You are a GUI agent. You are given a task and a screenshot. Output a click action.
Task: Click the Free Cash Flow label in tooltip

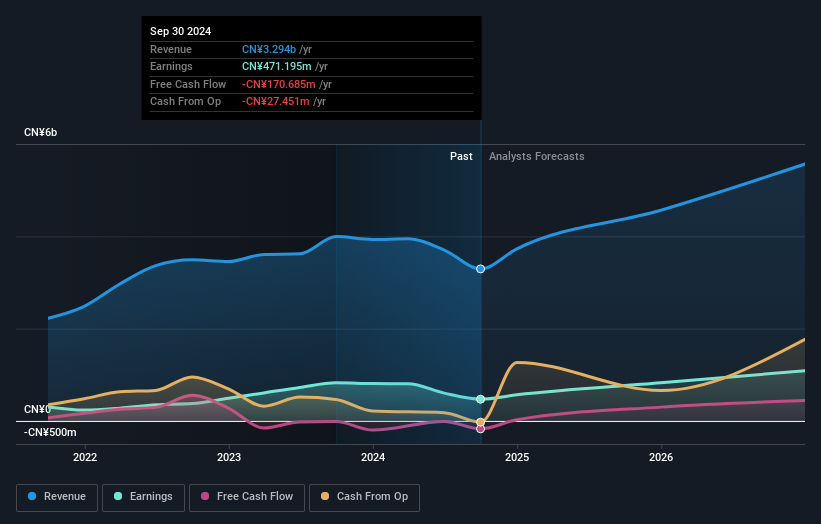[x=188, y=84]
